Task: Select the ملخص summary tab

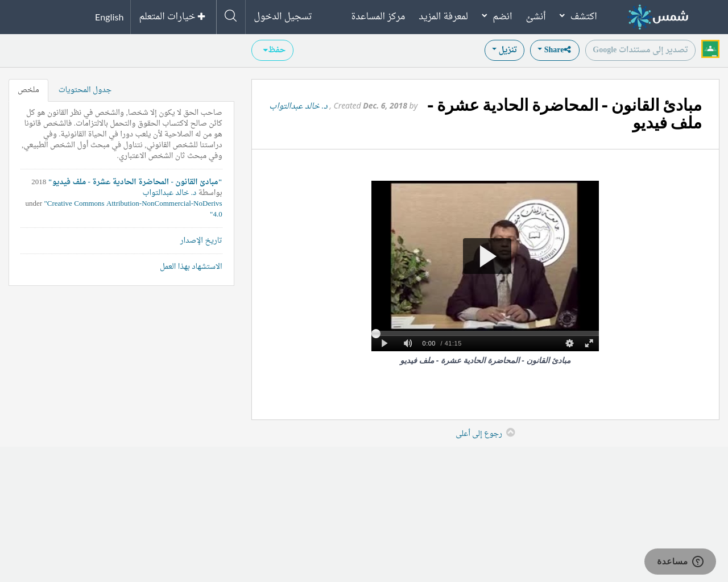Action: [28, 90]
